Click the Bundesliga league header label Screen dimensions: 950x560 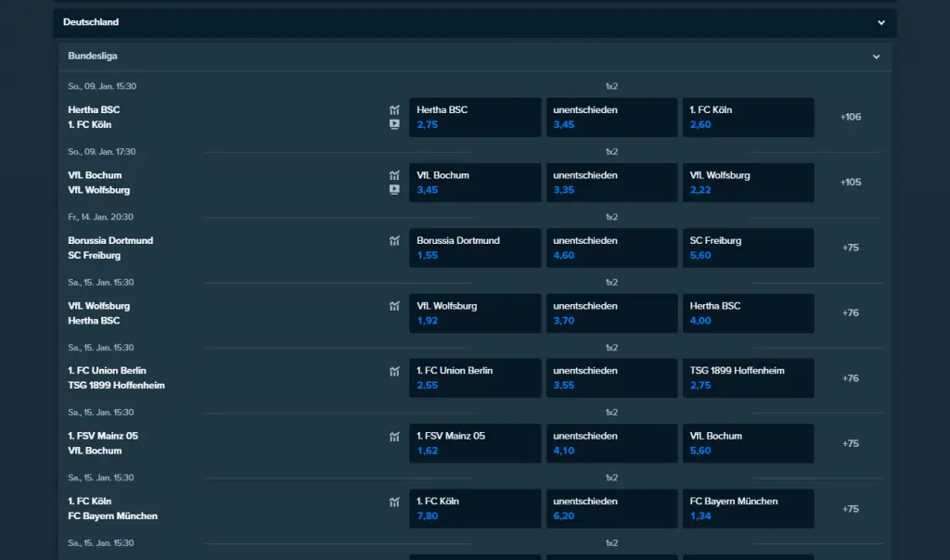pos(93,56)
